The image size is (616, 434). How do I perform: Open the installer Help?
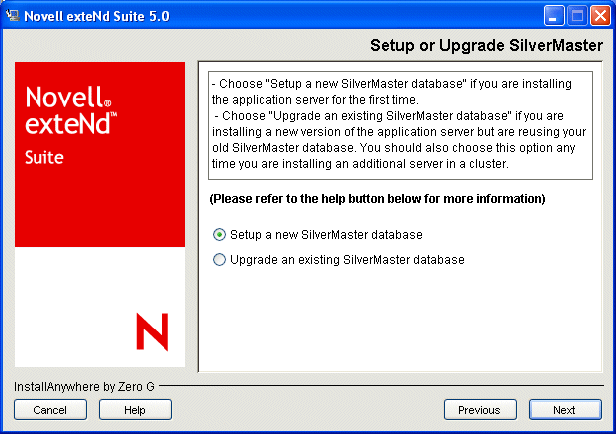[135, 409]
